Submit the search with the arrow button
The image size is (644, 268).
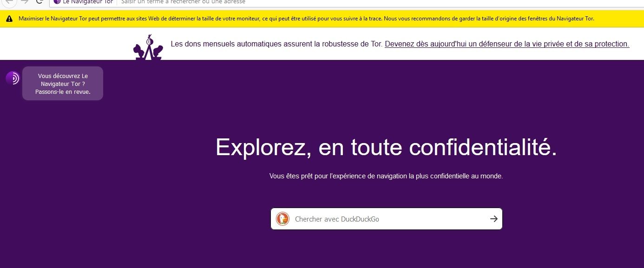tap(493, 219)
